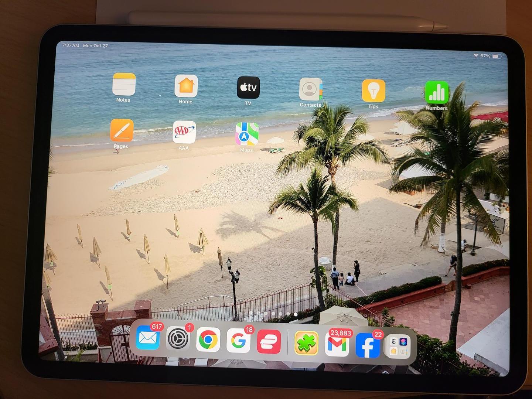Open Apple Maps

[247, 134]
